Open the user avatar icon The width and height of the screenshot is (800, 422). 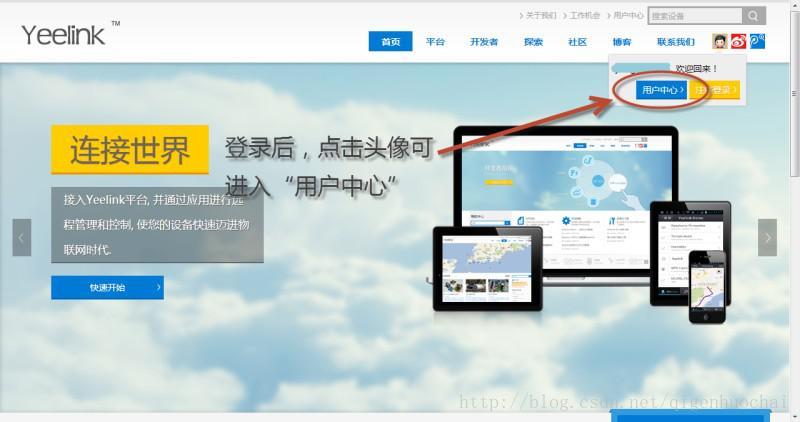click(x=719, y=41)
